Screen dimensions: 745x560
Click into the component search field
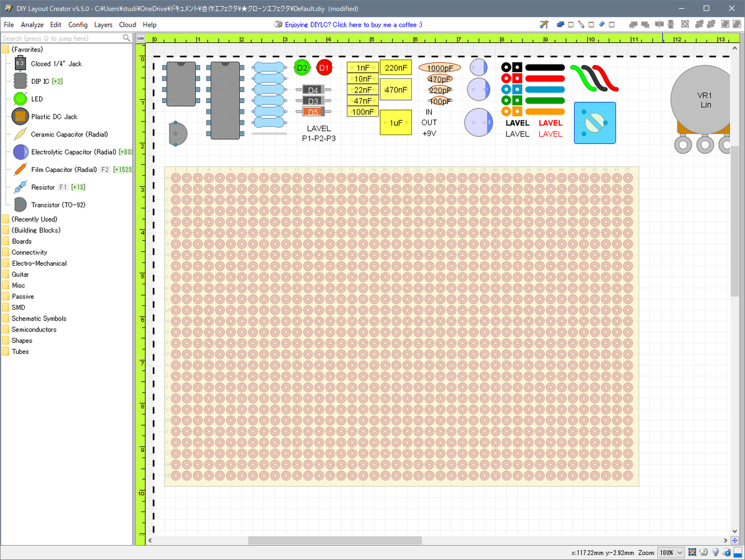click(x=62, y=38)
